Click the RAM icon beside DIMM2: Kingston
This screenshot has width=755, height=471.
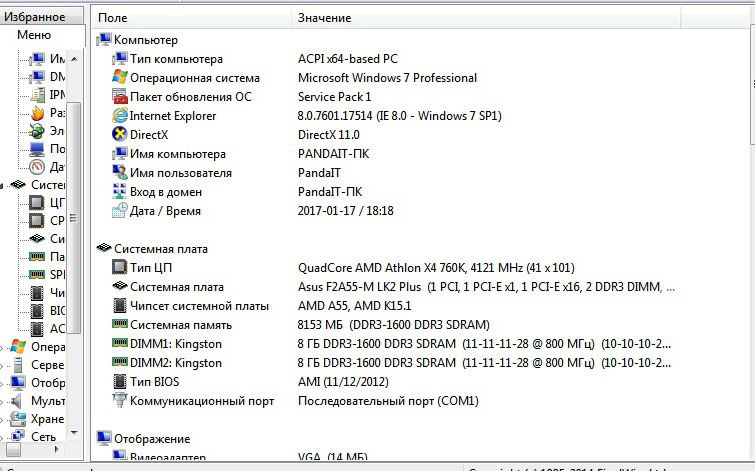(119, 362)
